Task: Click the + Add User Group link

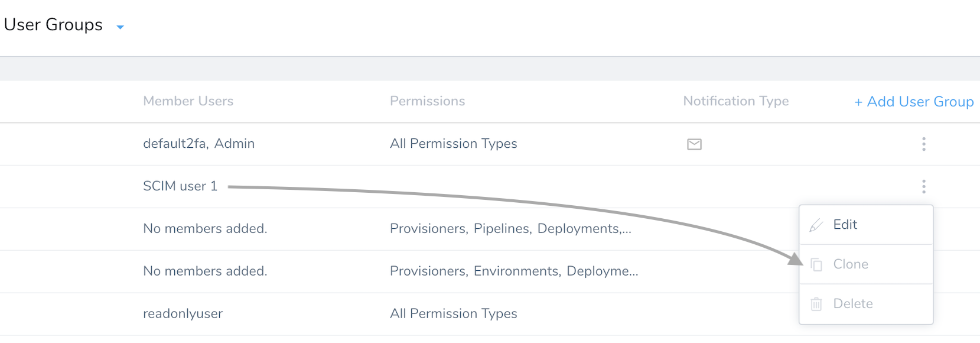Action: (914, 102)
